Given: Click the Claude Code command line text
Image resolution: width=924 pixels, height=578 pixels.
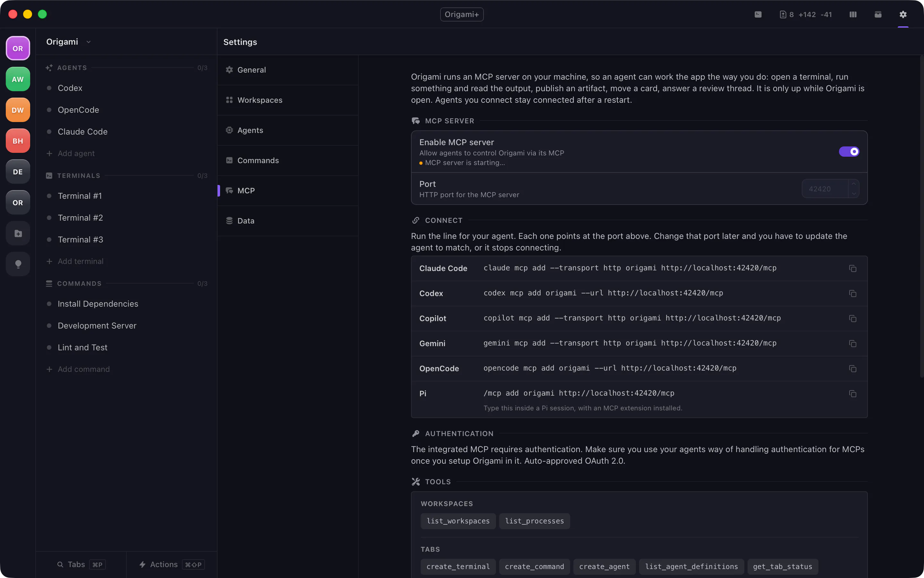Looking at the screenshot, I should 630,268.
